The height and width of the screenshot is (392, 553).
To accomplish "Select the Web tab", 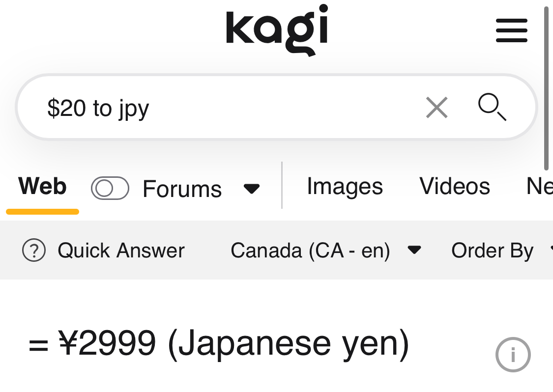I will click(42, 187).
